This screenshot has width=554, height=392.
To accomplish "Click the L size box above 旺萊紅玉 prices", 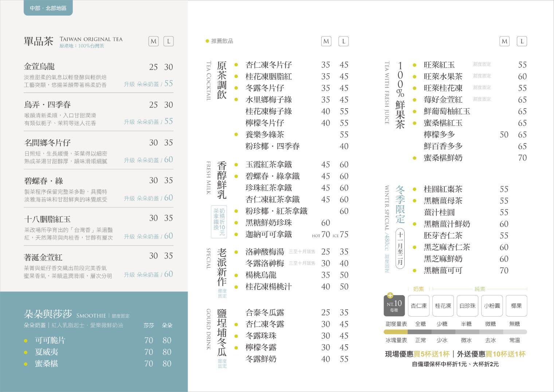I will [x=522, y=41].
